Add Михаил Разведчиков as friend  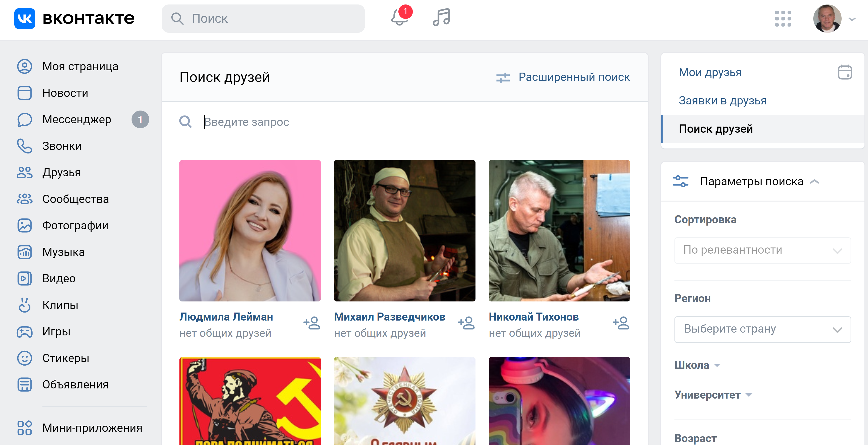click(466, 323)
